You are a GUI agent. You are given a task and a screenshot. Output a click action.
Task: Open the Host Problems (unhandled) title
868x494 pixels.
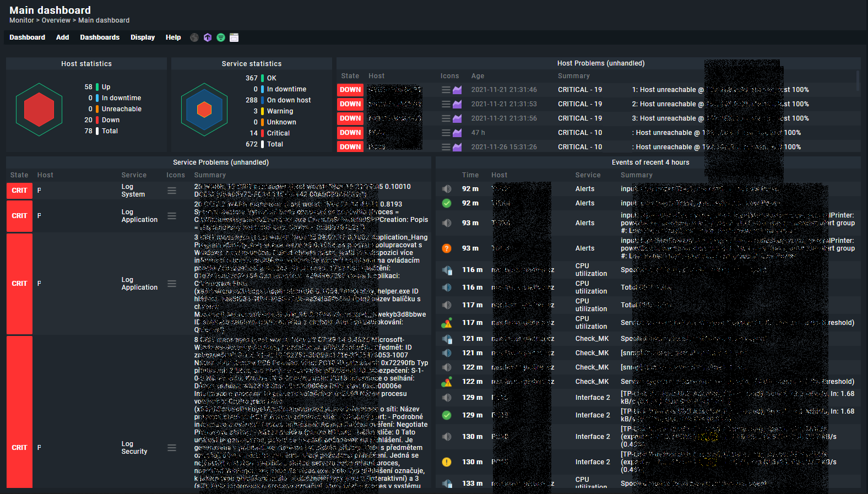pyautogui.click(x=601, y=63)
